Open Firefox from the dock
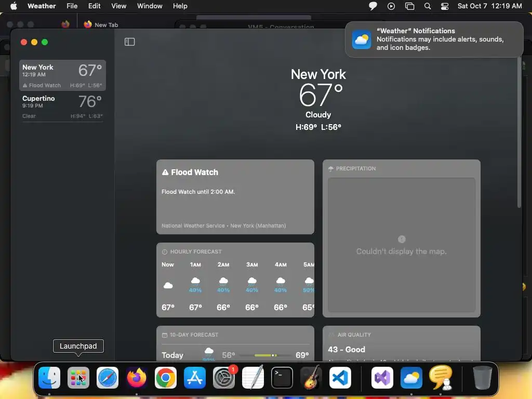The image size is (532, 399). click(137, 378)
